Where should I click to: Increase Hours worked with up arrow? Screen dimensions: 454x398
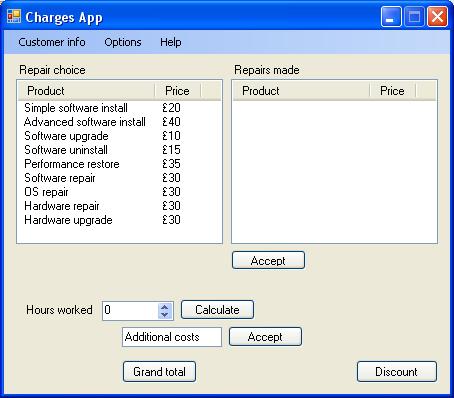click(x=165, y=307)
